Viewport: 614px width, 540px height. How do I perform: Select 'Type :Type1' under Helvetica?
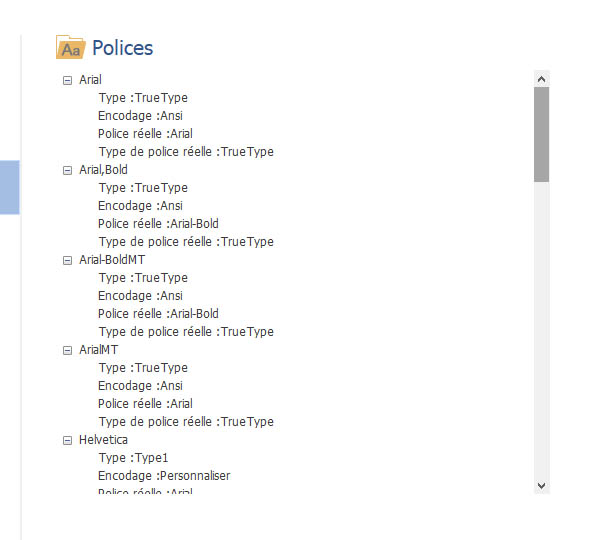[133, 458]
